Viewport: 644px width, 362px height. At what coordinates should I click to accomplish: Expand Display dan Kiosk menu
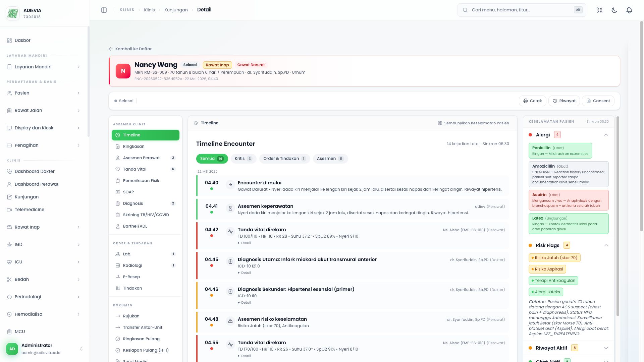pos(44,128)
